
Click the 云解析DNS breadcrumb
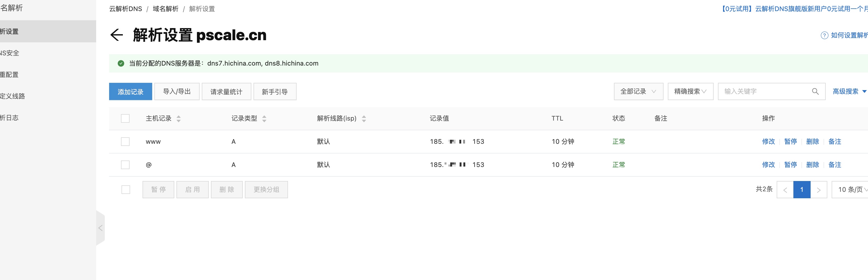coord(125,9)
